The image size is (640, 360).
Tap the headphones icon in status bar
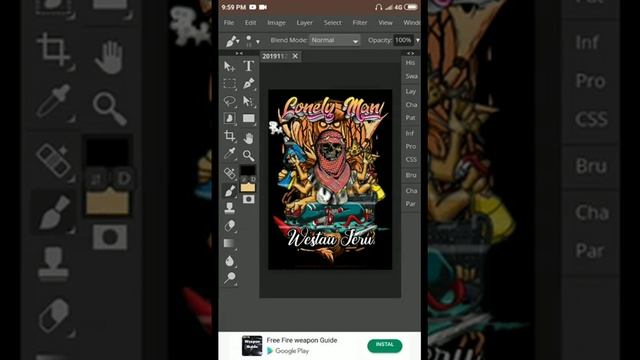pyautogui.click(x=378, y=7)
